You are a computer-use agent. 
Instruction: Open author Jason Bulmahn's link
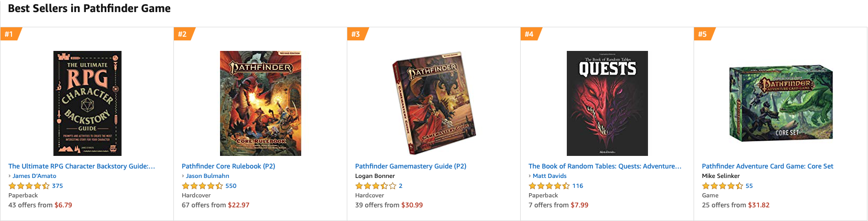[x=207, y=176]
